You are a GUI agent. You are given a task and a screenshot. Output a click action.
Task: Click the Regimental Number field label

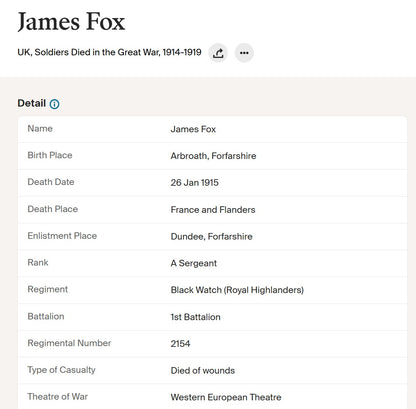pyautogui.click(x=69, y=343)
